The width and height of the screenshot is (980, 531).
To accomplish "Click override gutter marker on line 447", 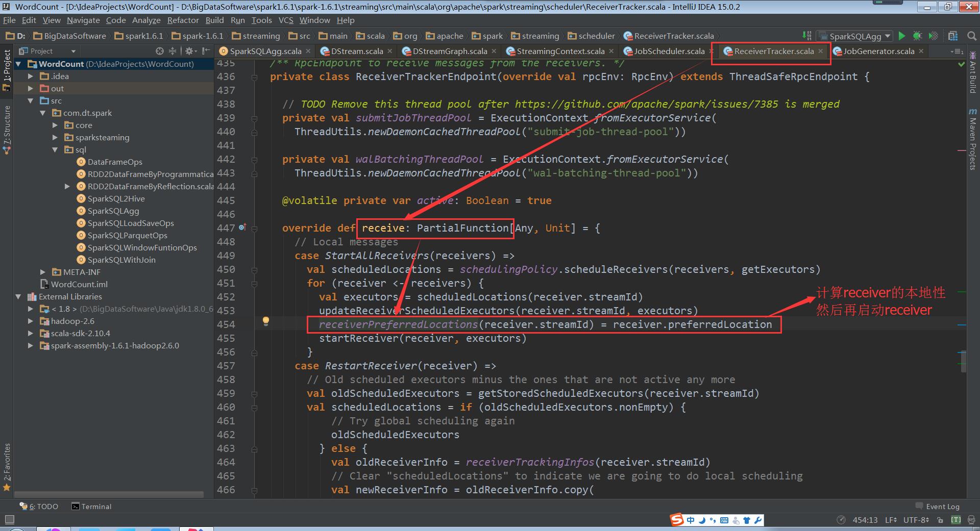I will tap(242, 227).
